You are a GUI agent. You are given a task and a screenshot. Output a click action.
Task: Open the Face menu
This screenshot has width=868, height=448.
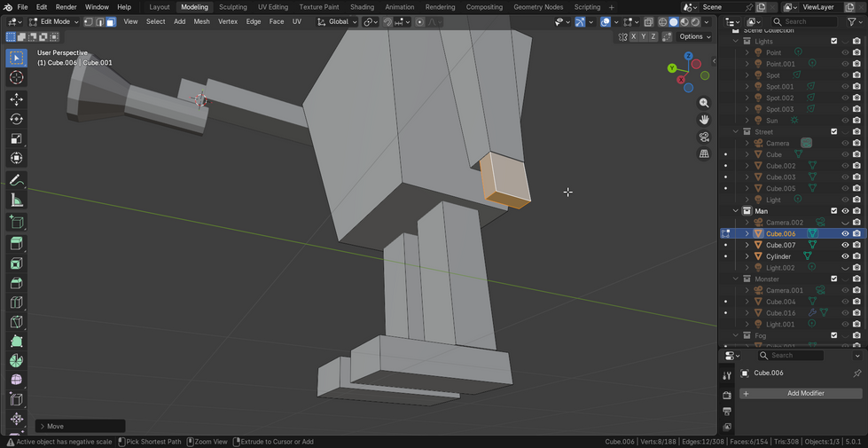coord(277,21)
